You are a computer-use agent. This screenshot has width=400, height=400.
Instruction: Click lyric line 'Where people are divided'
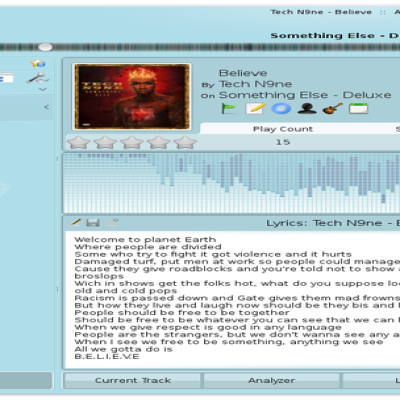(148, 247)
